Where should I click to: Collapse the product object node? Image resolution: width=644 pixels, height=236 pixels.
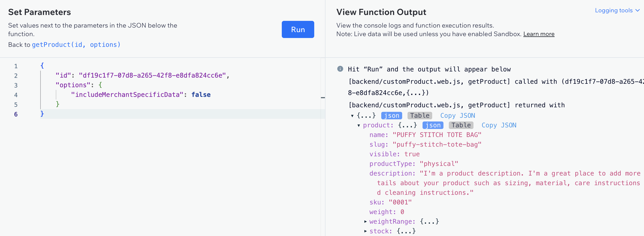click(359, 125)
